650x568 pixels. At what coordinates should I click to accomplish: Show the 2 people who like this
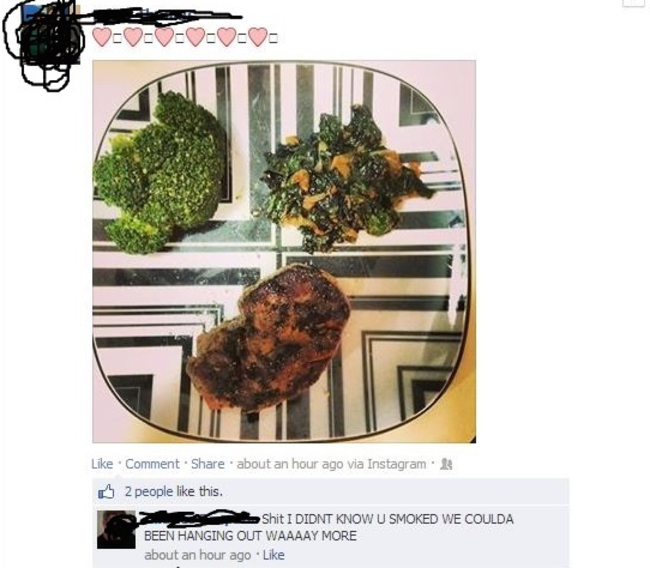(149, 492)
